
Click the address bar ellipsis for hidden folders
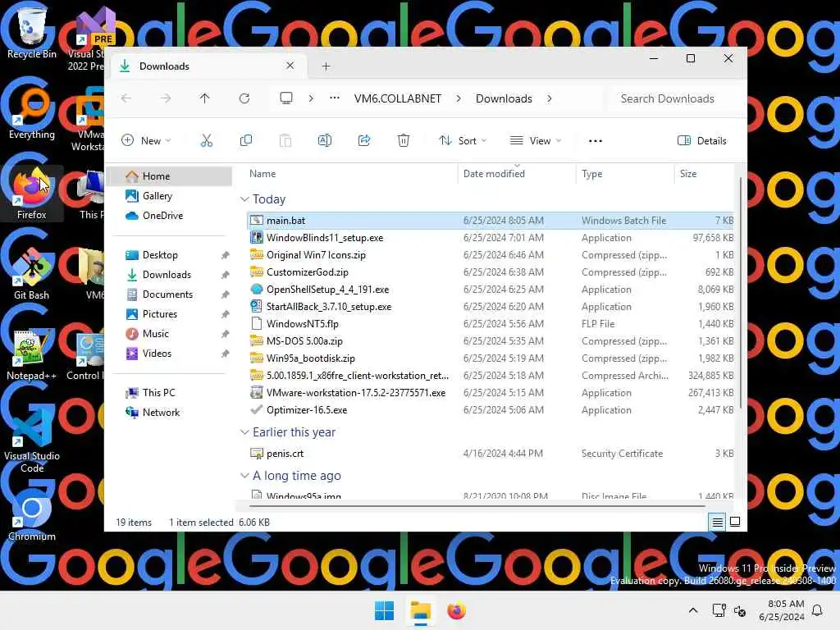335,98
